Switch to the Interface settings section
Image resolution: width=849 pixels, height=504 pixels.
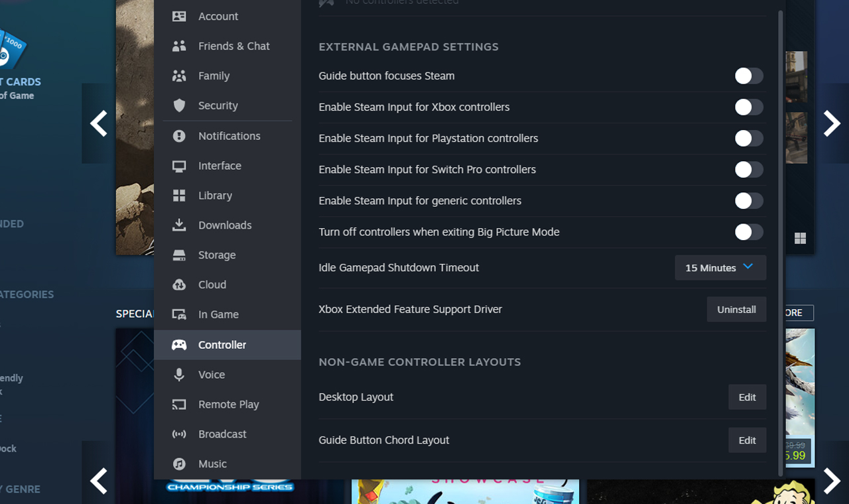(220, 166)
